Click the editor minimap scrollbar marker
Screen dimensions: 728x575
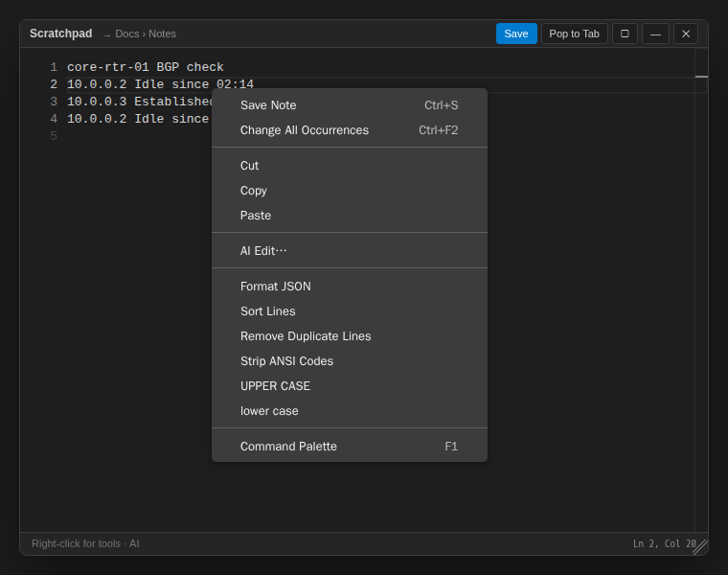click(x=701, y=77)
